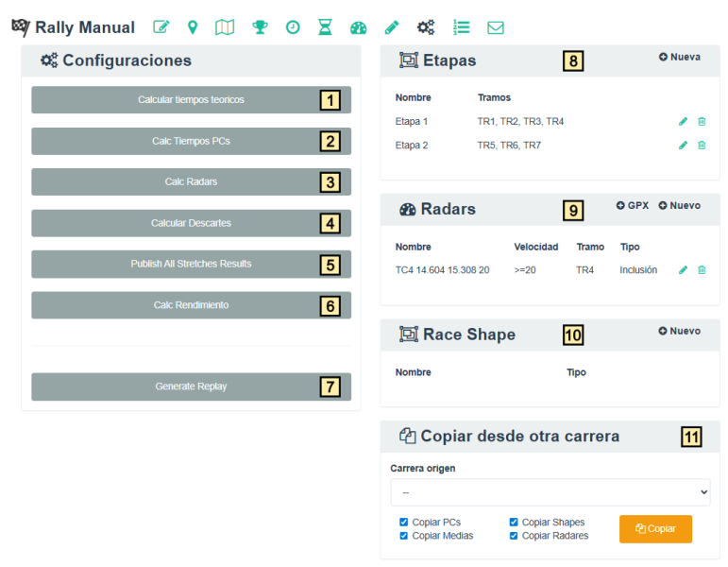Click Publish All Stretches Results button
This screenshot has height=567, width=728.
[192, 264]
